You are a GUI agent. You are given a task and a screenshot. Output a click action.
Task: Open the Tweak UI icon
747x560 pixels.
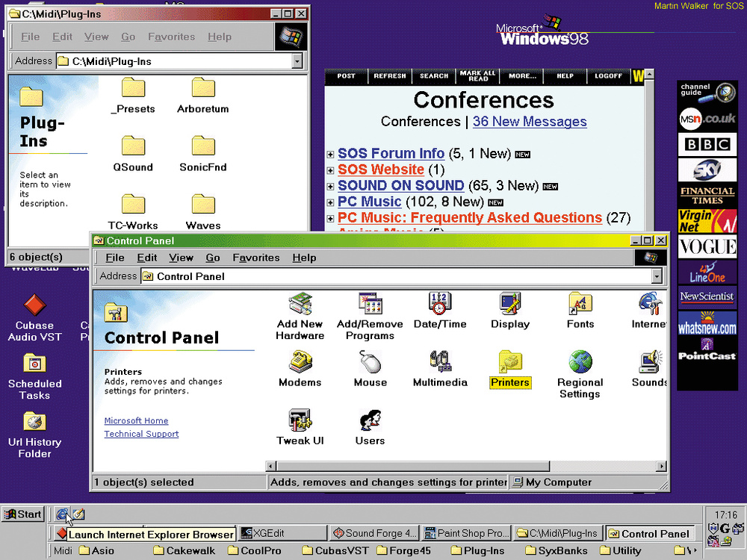coord(300,421)
